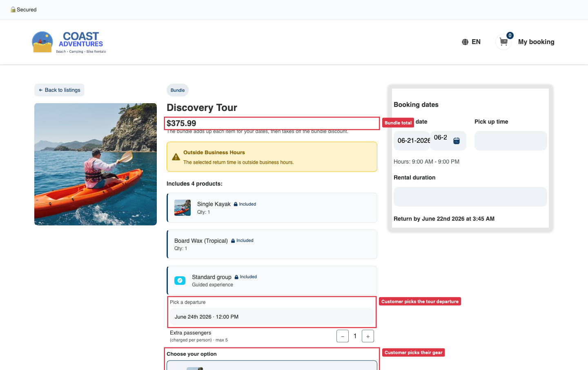588x370 pixels.
Task: Click the 'Includes 4 products:' heading
Action: (x=194, y=184)
